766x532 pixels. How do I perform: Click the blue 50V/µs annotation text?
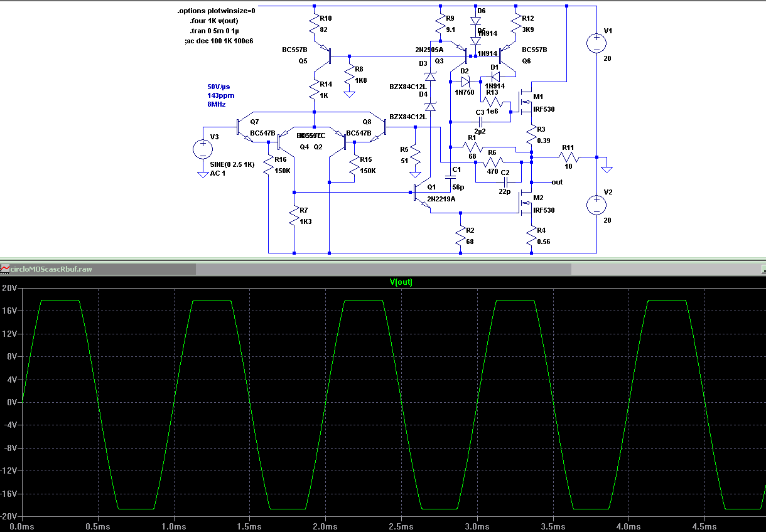click(x=219, y=87)
